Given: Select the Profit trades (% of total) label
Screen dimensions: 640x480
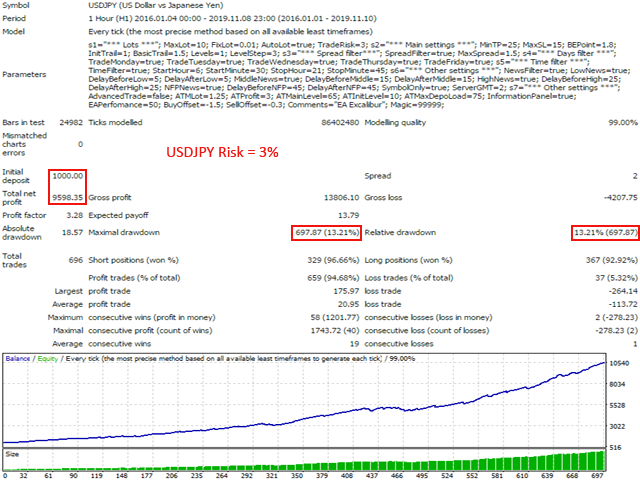Looking at the screenshot, I should (134, 278).
